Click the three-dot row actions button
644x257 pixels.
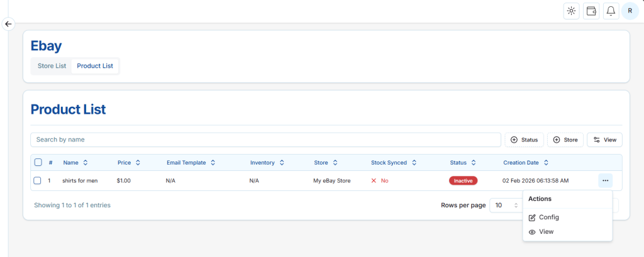(605, 180)
